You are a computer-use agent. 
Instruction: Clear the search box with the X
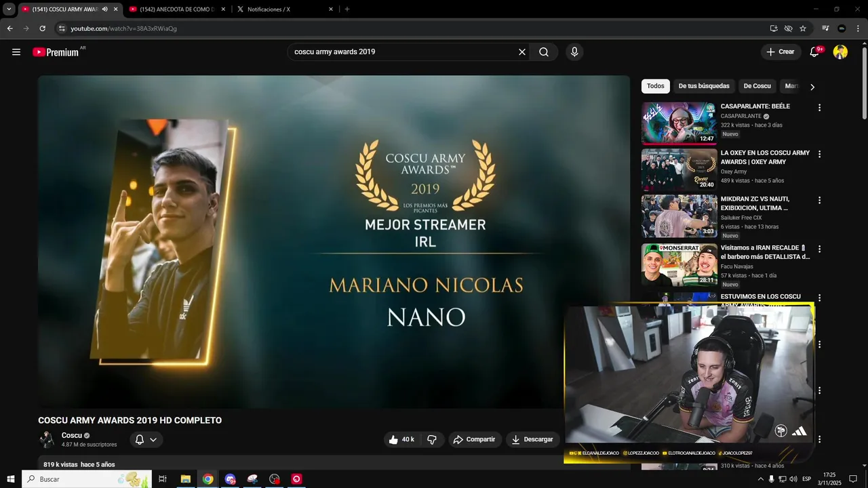coord(522,52)
